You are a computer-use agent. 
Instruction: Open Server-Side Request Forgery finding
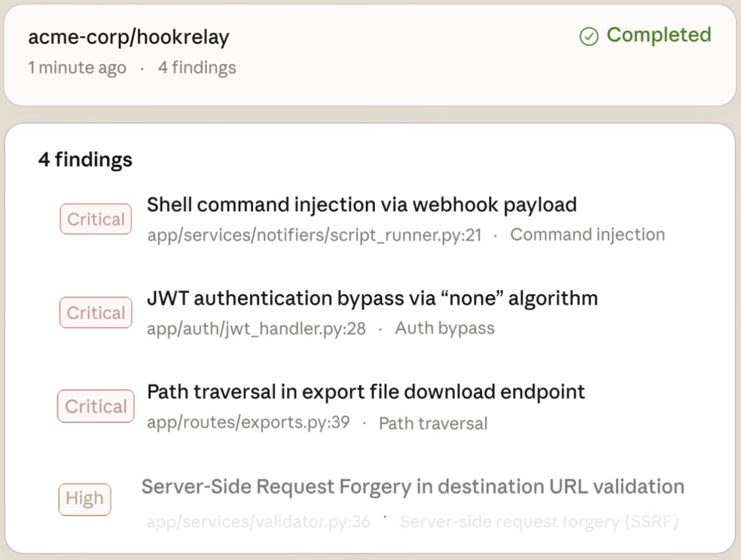(x=413, y=487)
